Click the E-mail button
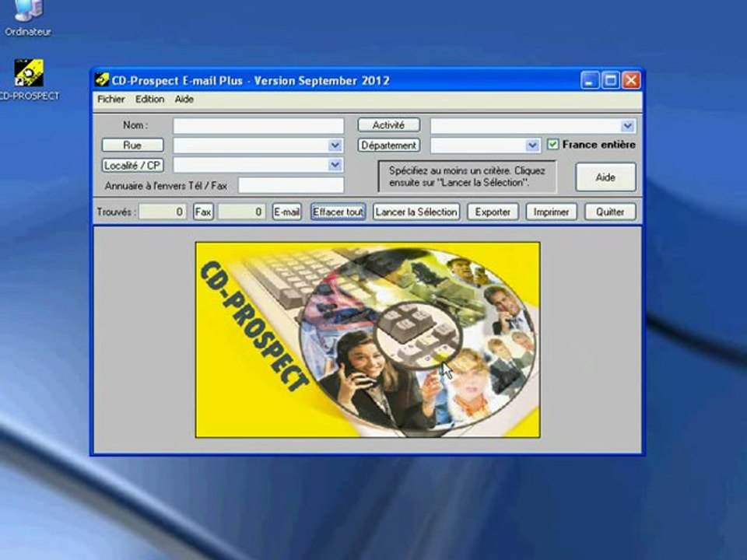This screenshot has height=560, width=747. 287,212
